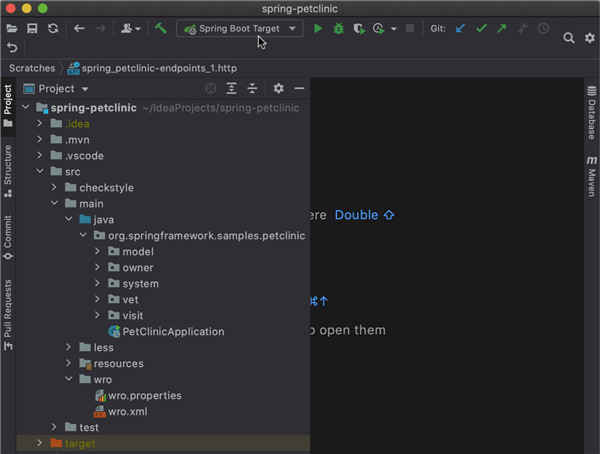This screenshot has width=600, height=454.
Task: Expand the visit package
Action: 97,315
